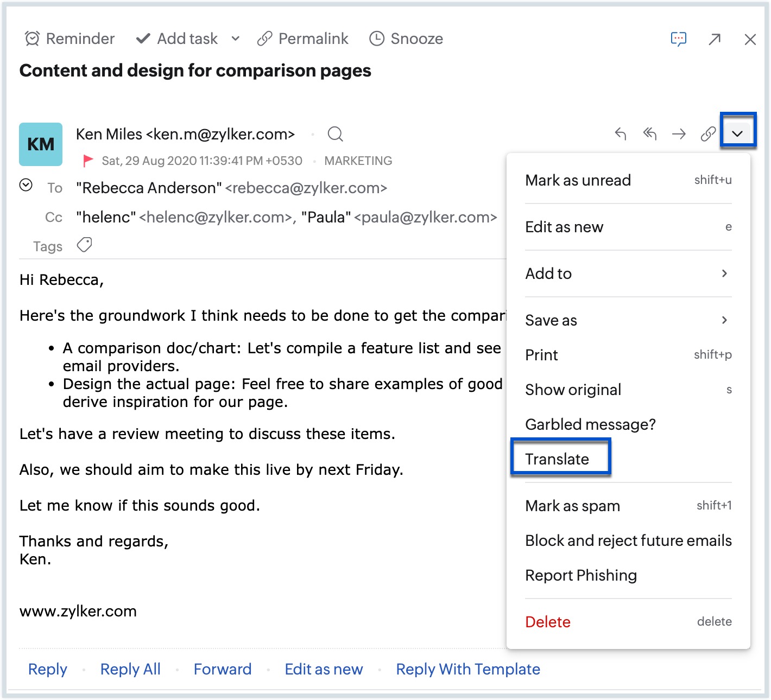Click the KM sender avatar
The height and width of the screenshot is (700, 771).
click(41, 144)
